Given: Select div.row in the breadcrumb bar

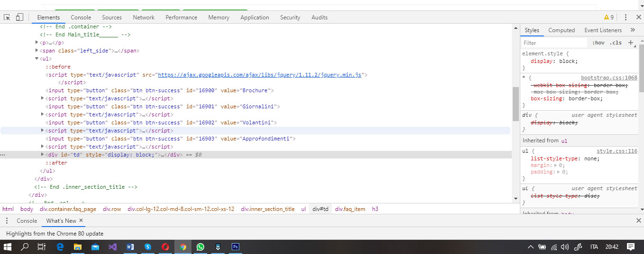Looking at the screenshot, I should click(112, 209).
